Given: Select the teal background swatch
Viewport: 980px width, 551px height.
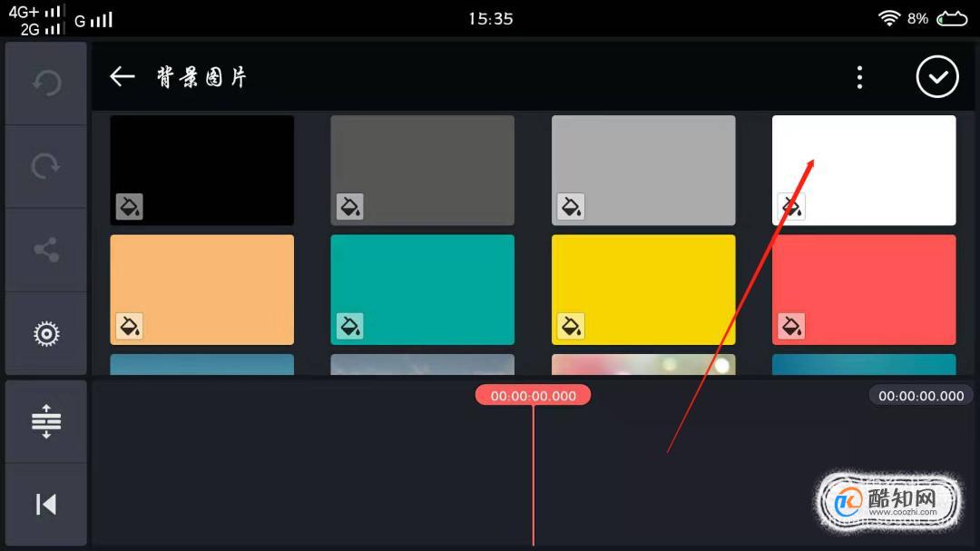Looking at the screenshot, I should (423, 290).
